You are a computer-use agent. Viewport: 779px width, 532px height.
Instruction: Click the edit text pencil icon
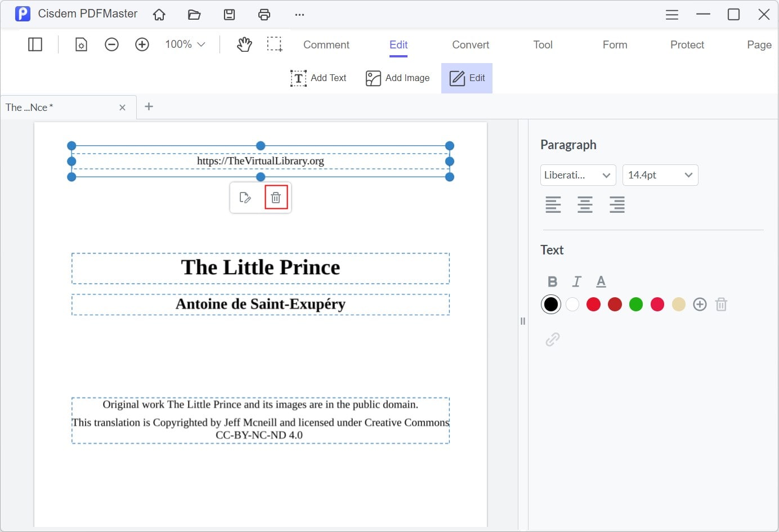click(245, 198)
